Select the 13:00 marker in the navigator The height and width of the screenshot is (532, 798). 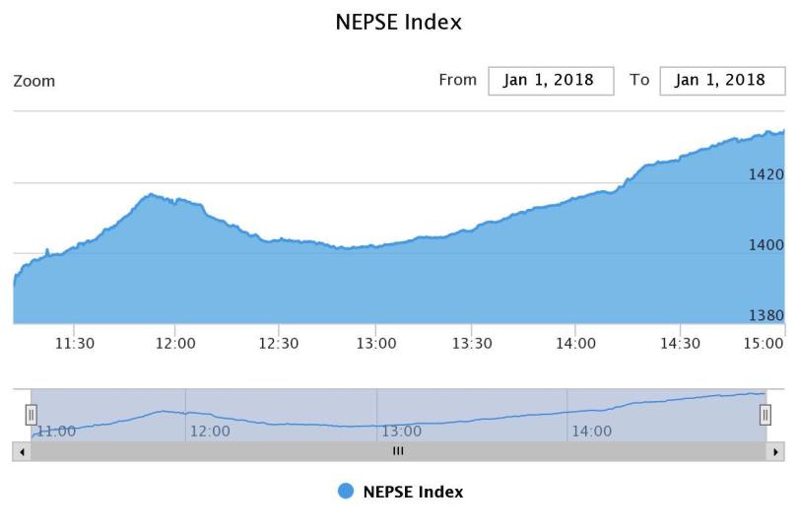tap(401, 431)
